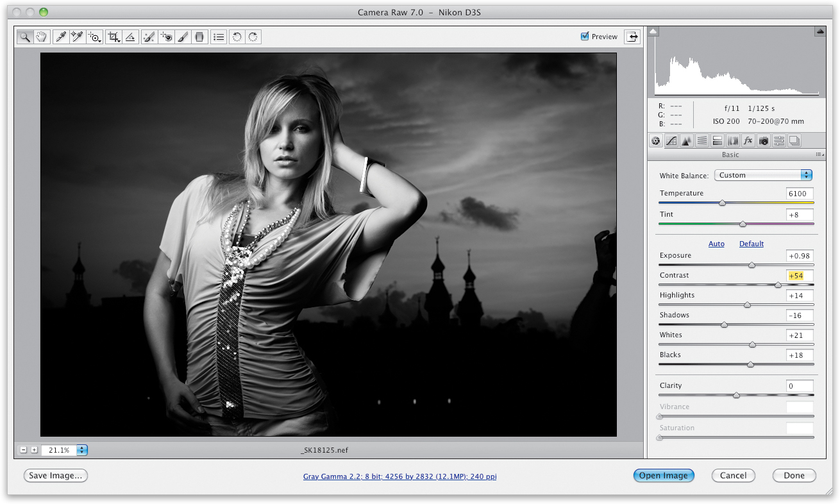The width and height of the screenshot is (840, 504).
Task: Click the Contrast slider handle
Action: [x=778, y=285]
